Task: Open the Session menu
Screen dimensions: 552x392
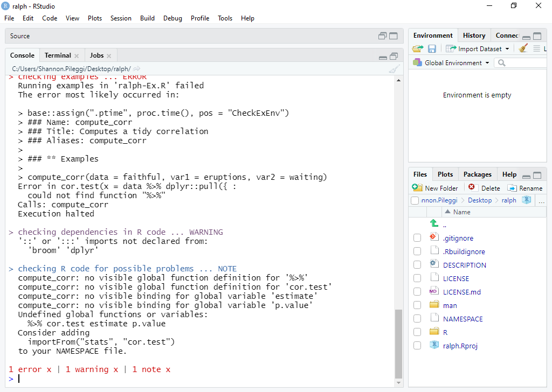Action: point(121,18)
